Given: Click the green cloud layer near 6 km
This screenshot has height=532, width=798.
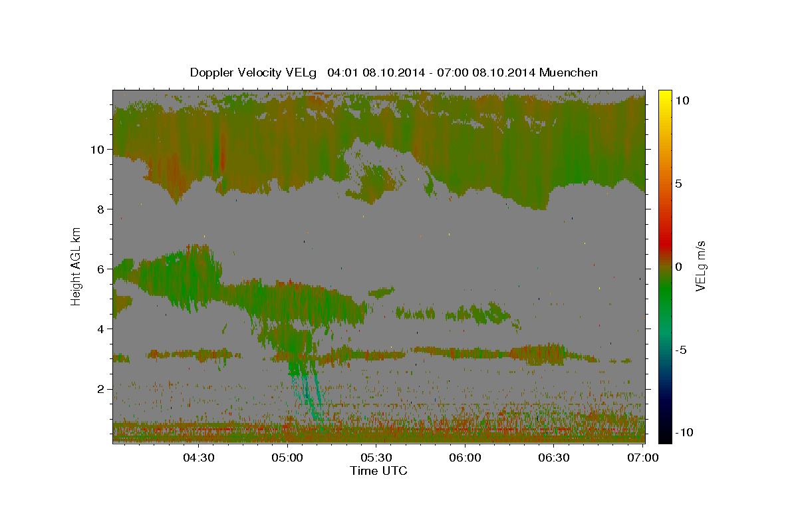Looking at the screenshot, I should tap(183, 276).
